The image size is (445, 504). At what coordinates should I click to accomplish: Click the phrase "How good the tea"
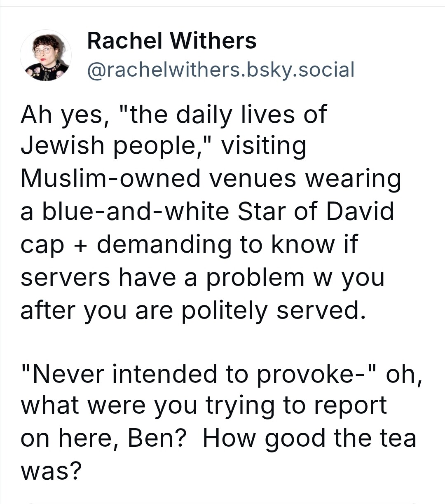tap(309, 438)
